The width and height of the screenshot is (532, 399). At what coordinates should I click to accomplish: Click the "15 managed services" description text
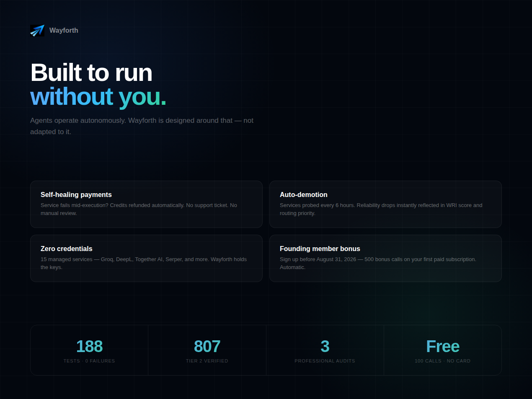point(144,263)
